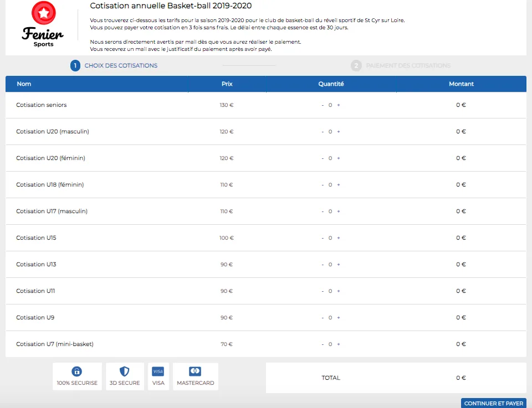The width and height of the screenshot is (532, 408).
Task: Add one Cotisation U11
Action: 338,291
